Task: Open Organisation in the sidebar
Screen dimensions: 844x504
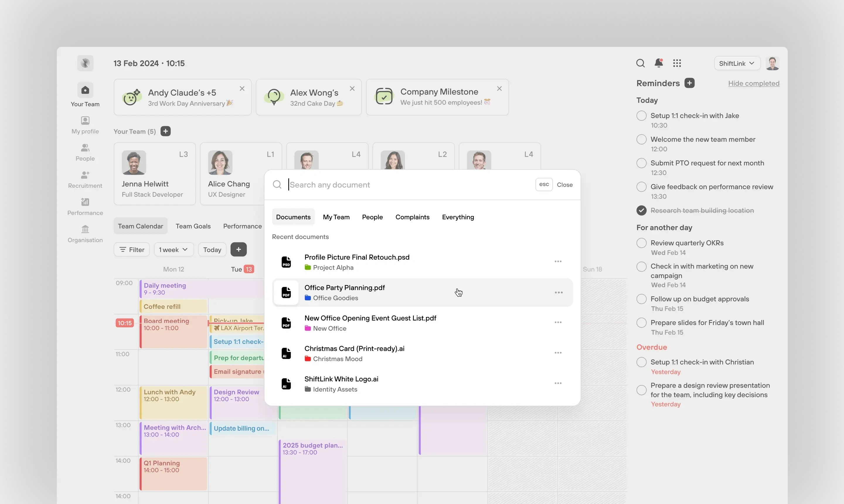Action: [85, 234]
